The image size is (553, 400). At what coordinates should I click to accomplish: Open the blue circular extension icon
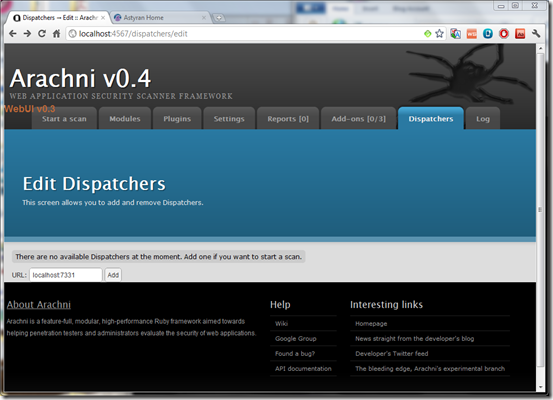click(x=488, y=34)
